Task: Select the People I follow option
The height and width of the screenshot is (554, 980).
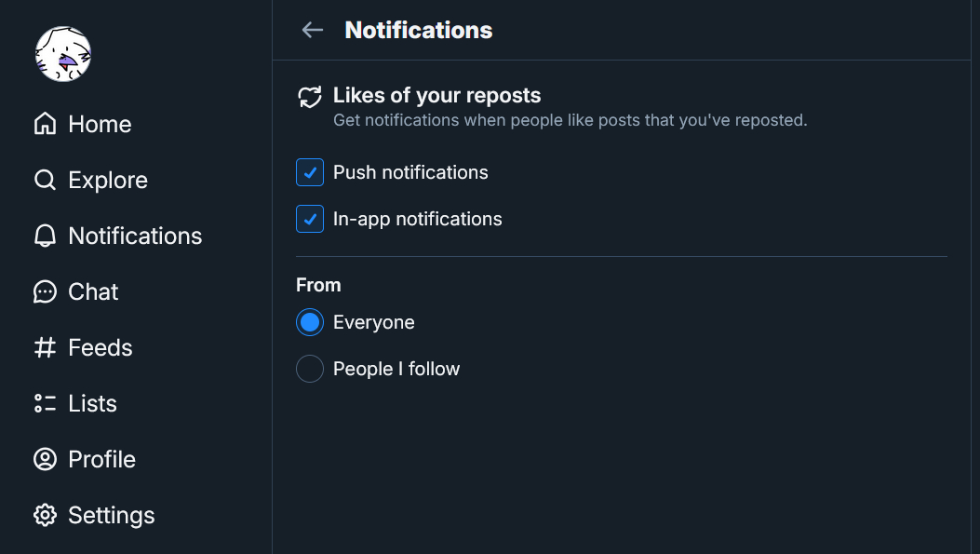Action: coord(310,369)
